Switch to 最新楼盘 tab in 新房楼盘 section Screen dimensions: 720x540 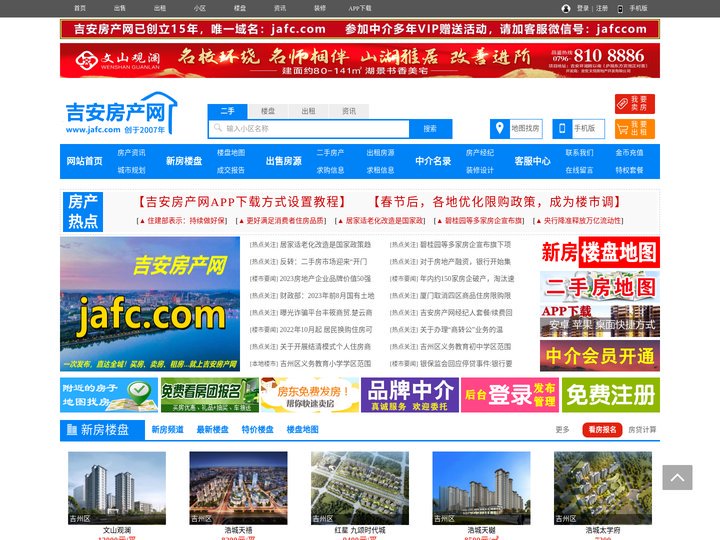213,430
